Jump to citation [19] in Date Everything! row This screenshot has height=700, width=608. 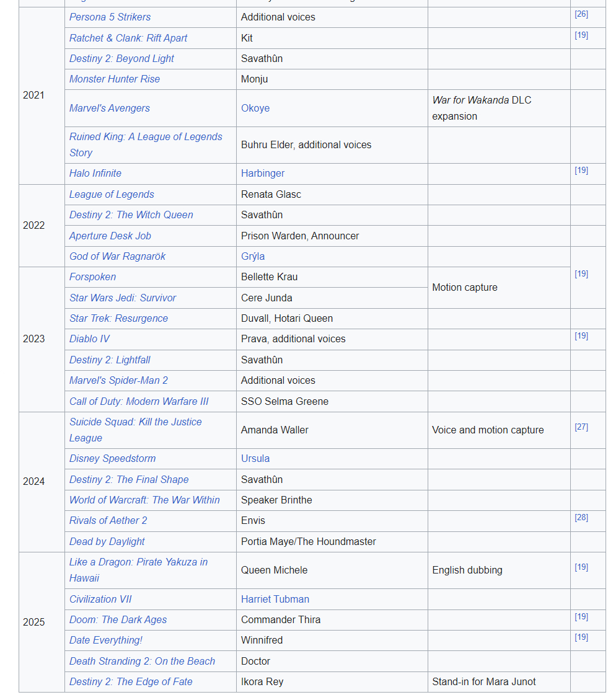[581, 637]
